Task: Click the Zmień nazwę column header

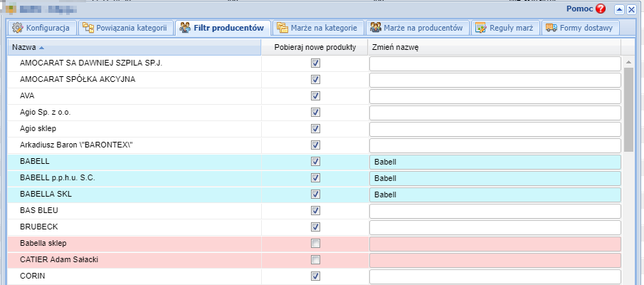Action: (396, 47)
